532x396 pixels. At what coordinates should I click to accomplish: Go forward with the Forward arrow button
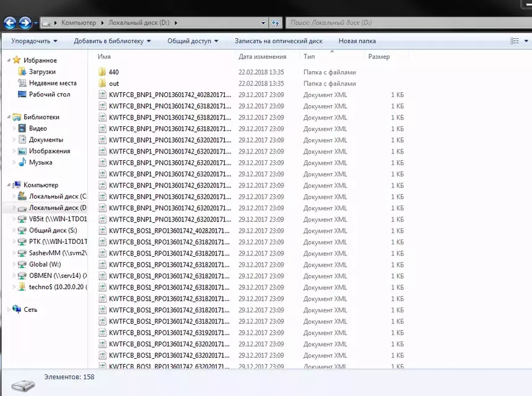(x=25, y=23)
